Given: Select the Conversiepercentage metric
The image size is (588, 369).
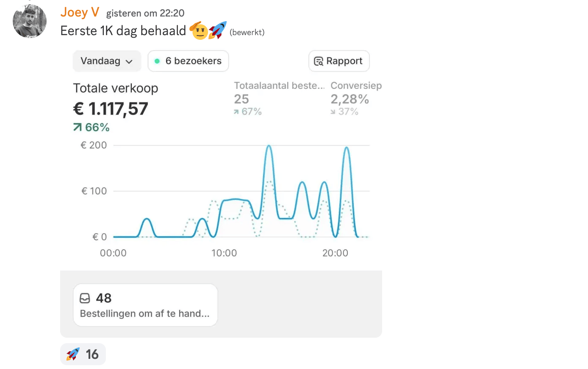Looking at the screenshot, I should point(356,85).
